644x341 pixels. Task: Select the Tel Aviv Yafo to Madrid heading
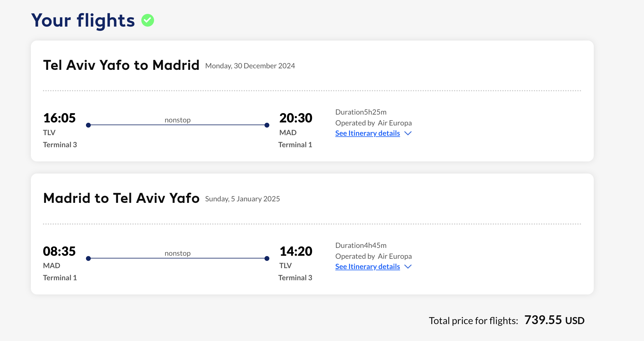[121, 65]
